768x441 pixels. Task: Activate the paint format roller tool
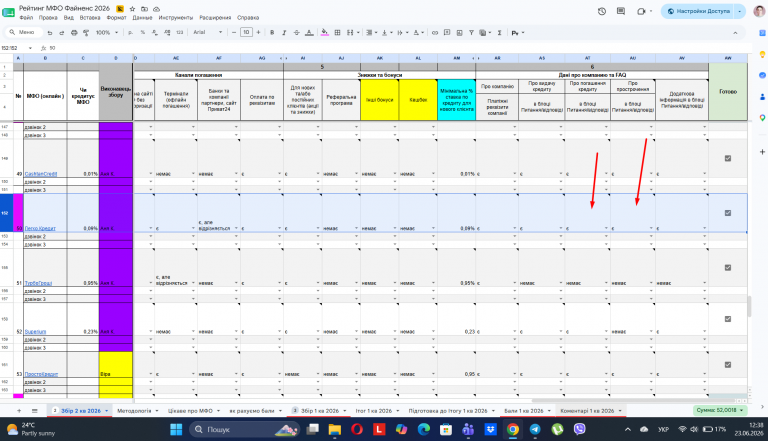click(x=86, y=33)
